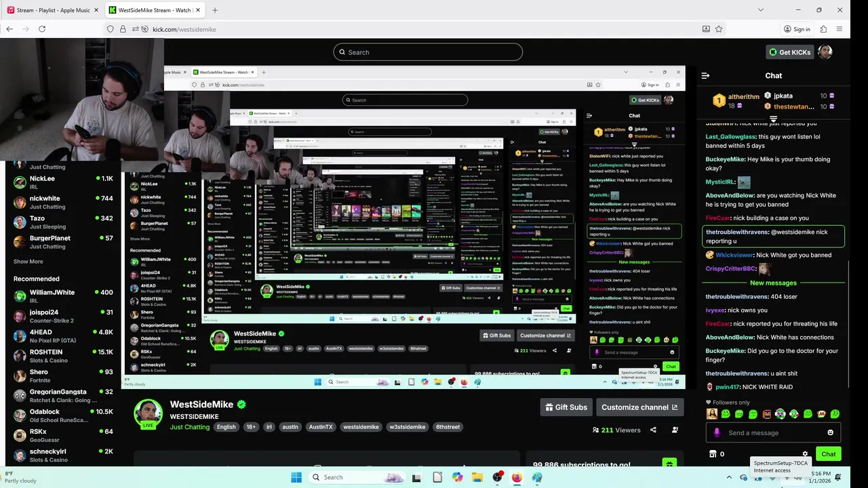868x488 pixels.
Task: Send message with green Chat button
Action: (829, 454)
